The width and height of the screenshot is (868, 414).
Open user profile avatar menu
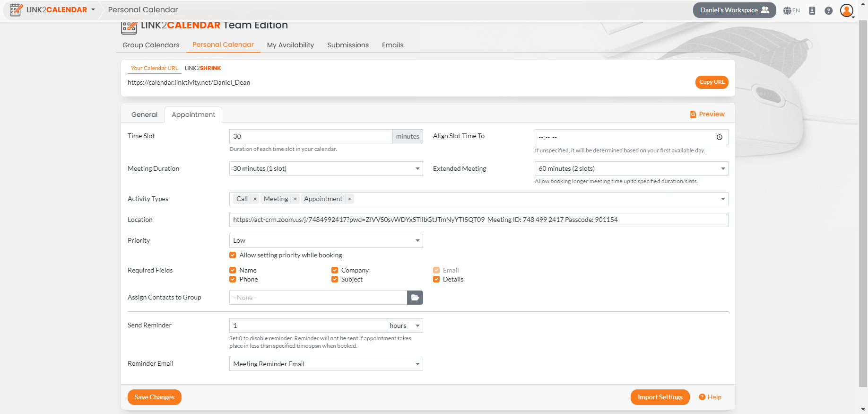tap(847, 10)
